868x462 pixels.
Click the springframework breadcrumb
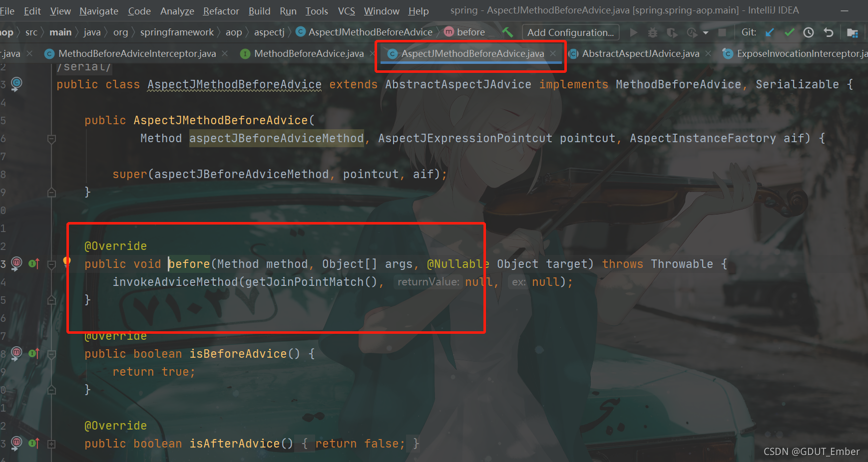177,32
